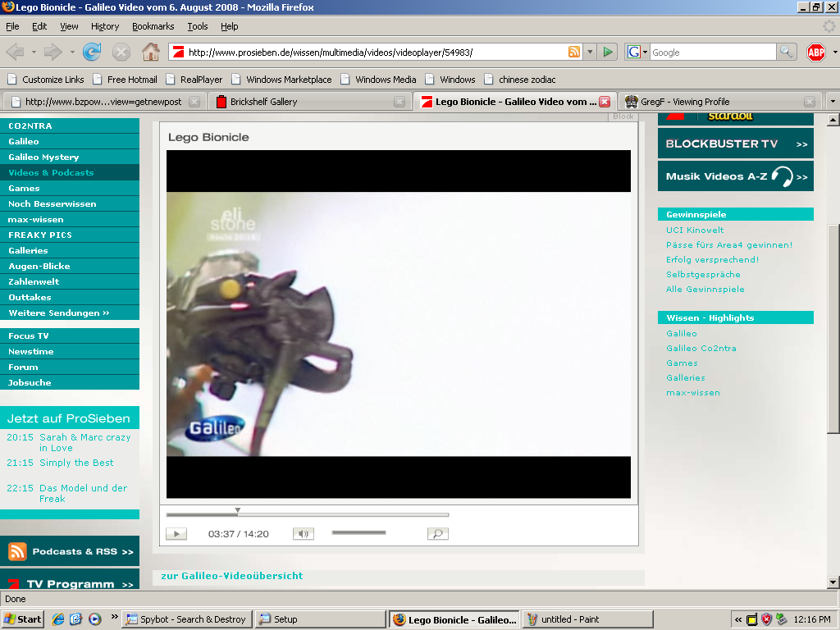Click the Forward navigation arrow

(52, 52)
